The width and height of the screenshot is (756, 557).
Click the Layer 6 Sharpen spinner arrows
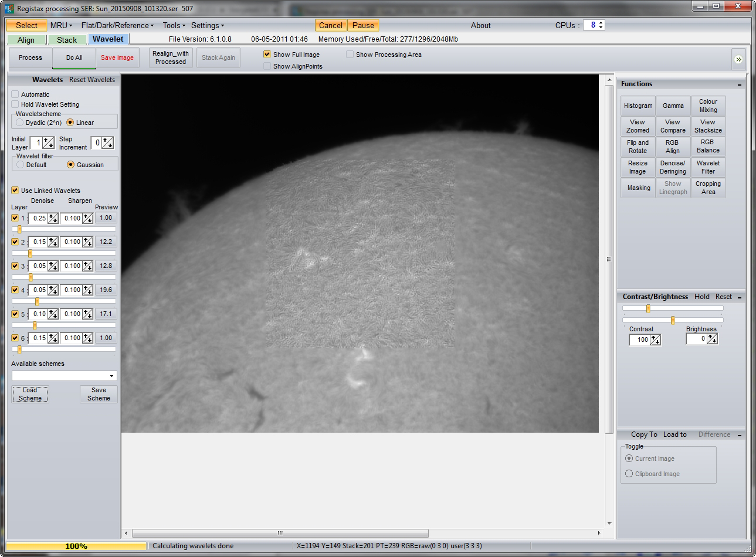pos(88,338)
